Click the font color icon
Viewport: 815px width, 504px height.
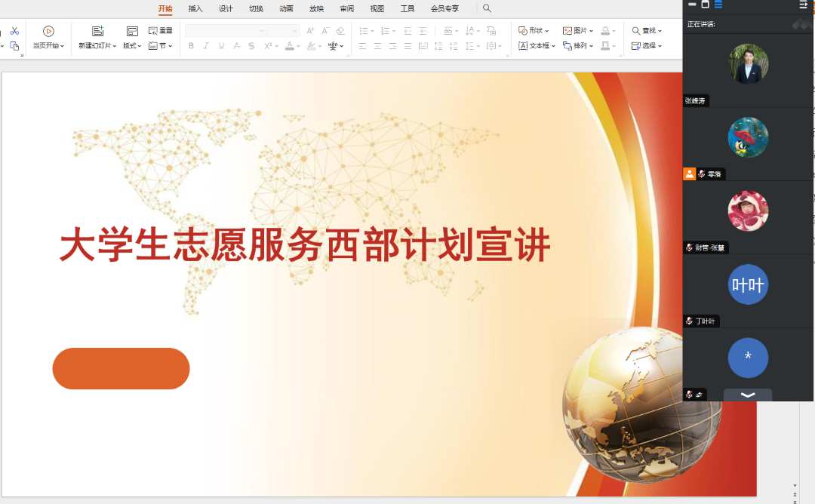(288, 46)
